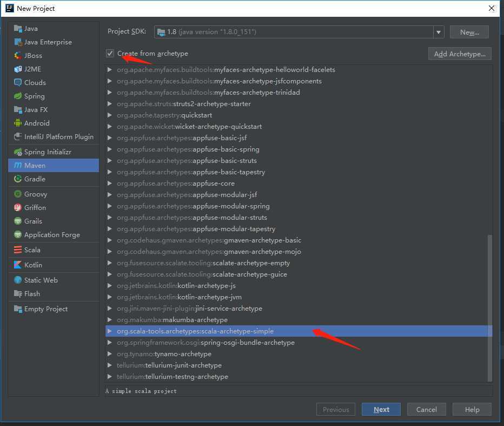Viewport: 504px width, 426px height.
Task: Expand wicket-archetype-quickstart node
Action: pyautogui.click(x=109, y=127)
